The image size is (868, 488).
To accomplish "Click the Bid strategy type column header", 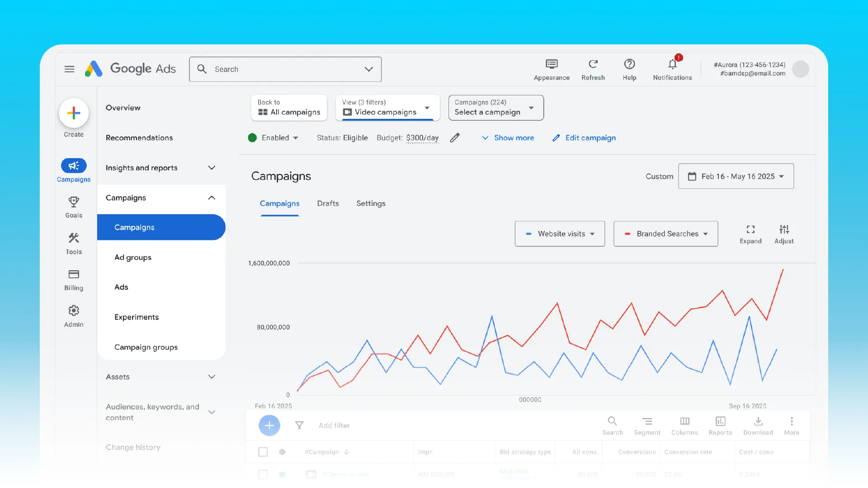I will pos(525,452).
